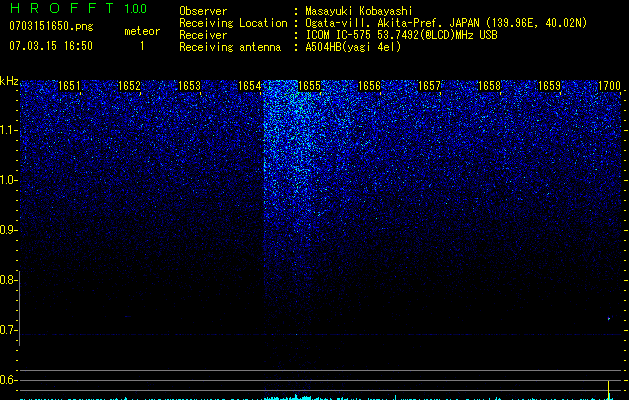Click the 1656 time marker
The image size is (629, 400).
369,86
